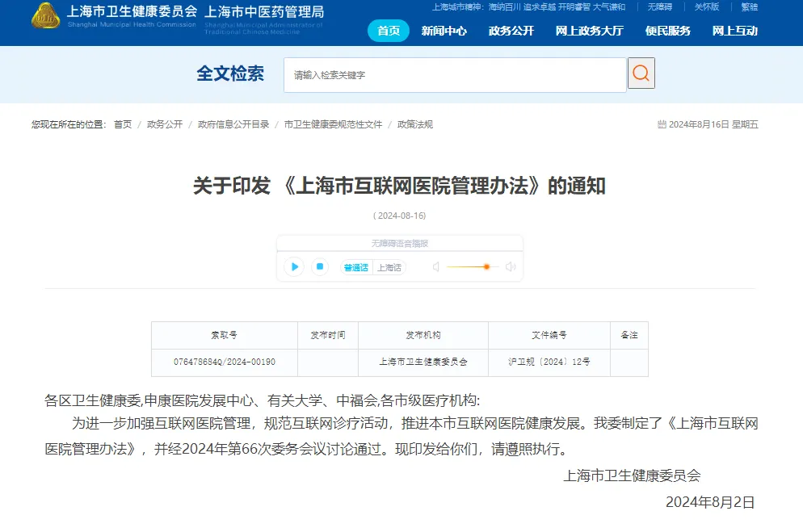Select 普通话 narration language
803x532 pixels.
355,267
